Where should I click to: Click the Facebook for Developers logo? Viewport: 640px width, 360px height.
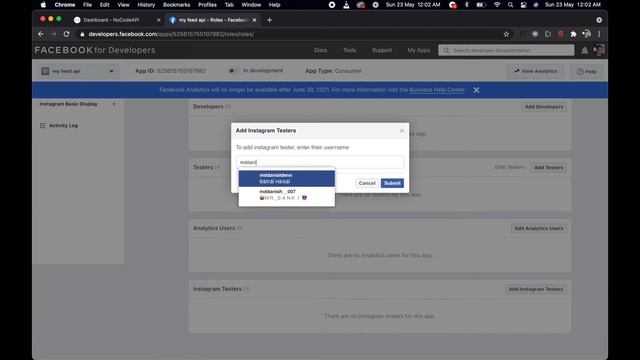point(95,50)
